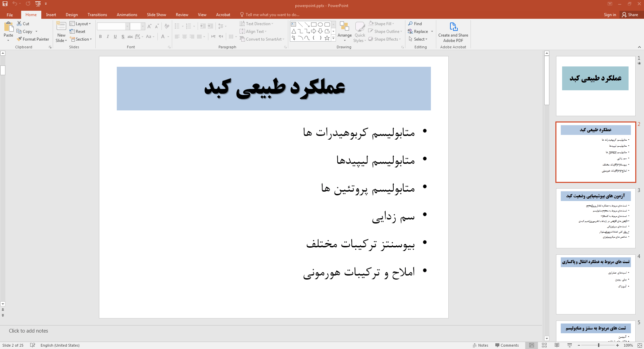
Task: Toggle text Shadow formatting
Action: pos(123,37)
